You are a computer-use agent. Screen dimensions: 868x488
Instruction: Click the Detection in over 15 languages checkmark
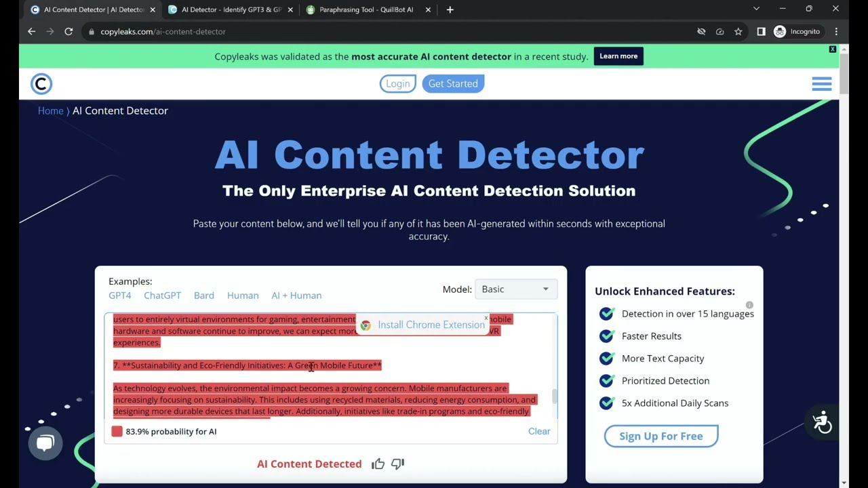point(607,313)
